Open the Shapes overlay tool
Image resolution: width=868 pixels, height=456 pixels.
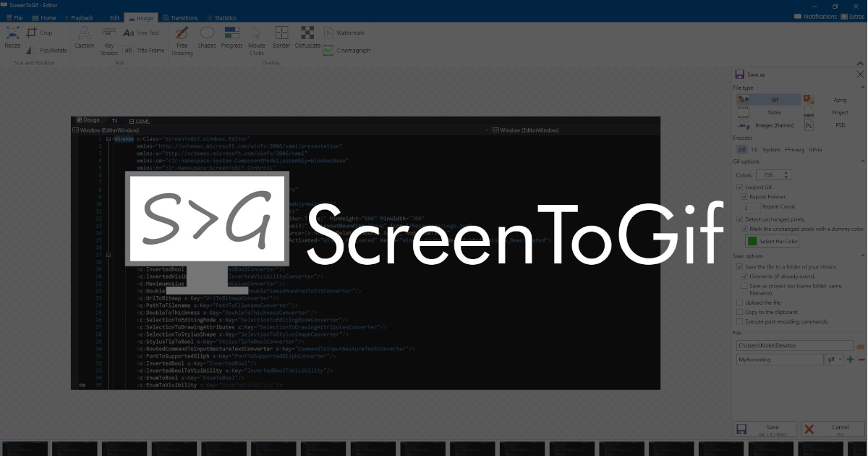pyautogui.click(x=207, y=38)
